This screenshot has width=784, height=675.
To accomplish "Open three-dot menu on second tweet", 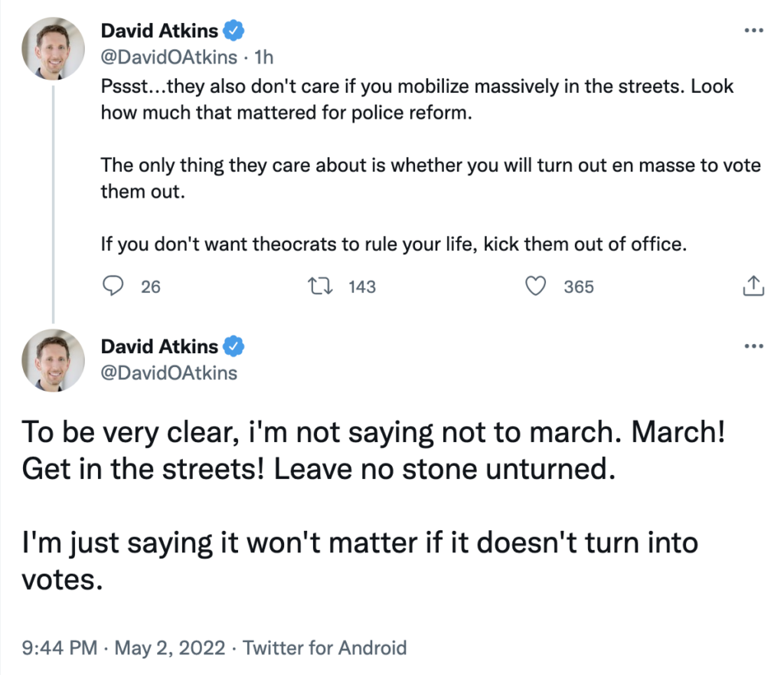I will point(754,346).
